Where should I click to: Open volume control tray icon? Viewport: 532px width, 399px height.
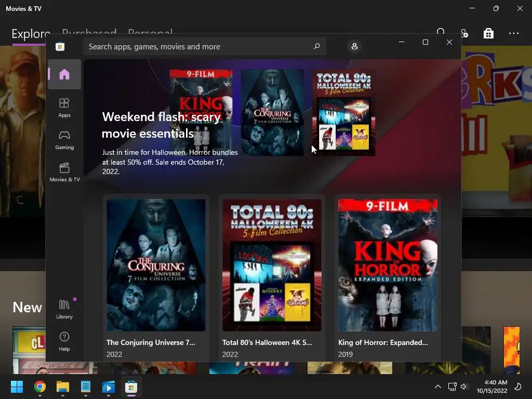pyautogui.click(x=464, y=387)
